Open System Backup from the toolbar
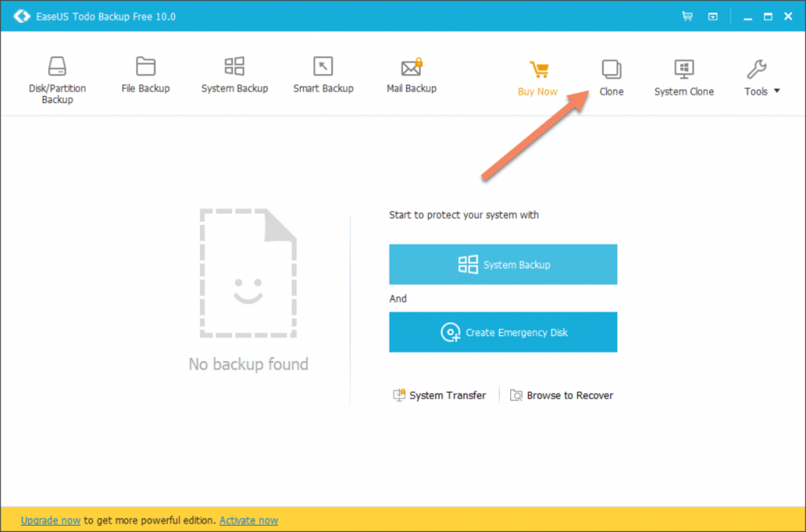This screenshot has height=532, width=806. [235, 75]
